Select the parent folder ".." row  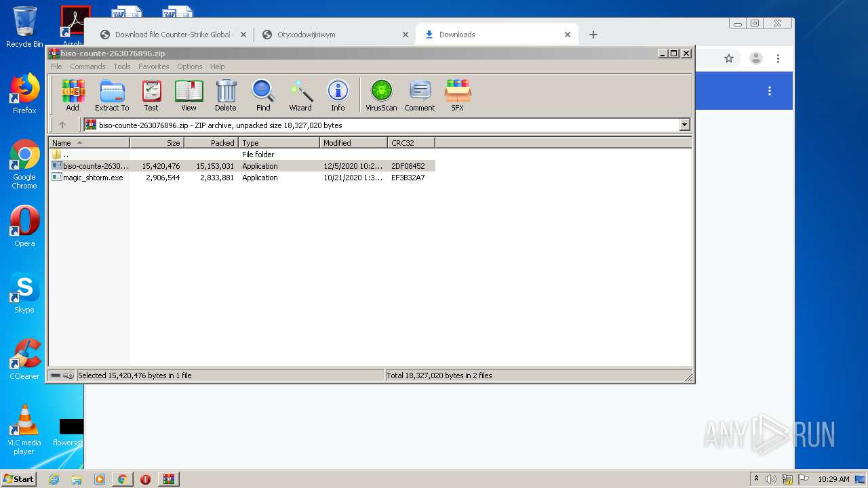point(241,155)
